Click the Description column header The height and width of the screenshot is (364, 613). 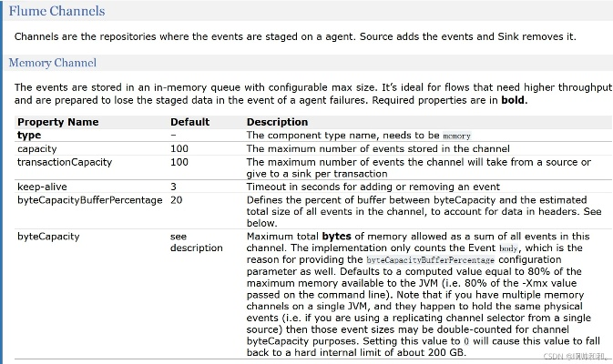pyautogui.click(x=278, y=122)
